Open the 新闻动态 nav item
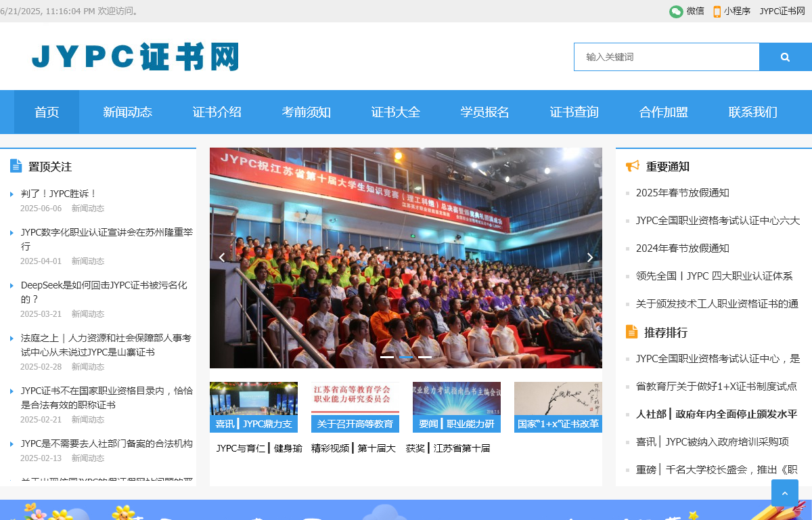 point(128,112)
